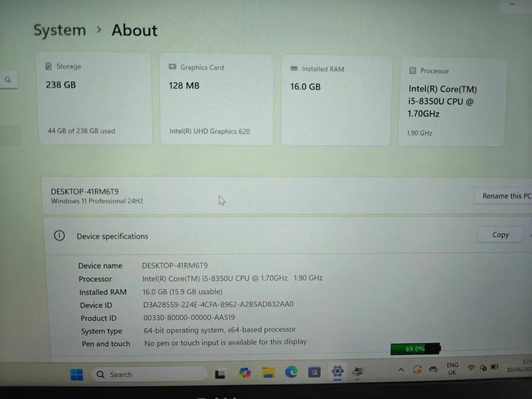
Task: Click the 'Device name' label
Action: tap(100, 266)
